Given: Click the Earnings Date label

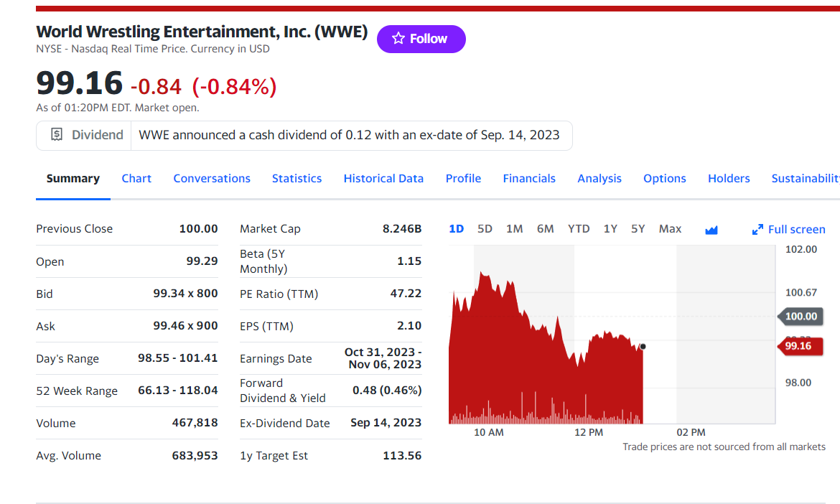Looking at the screenshot, I should coord(276,358).
